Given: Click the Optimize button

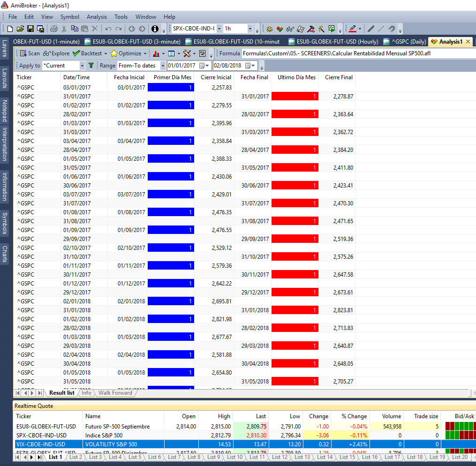Looking at the screenshot, I should 126,53.
